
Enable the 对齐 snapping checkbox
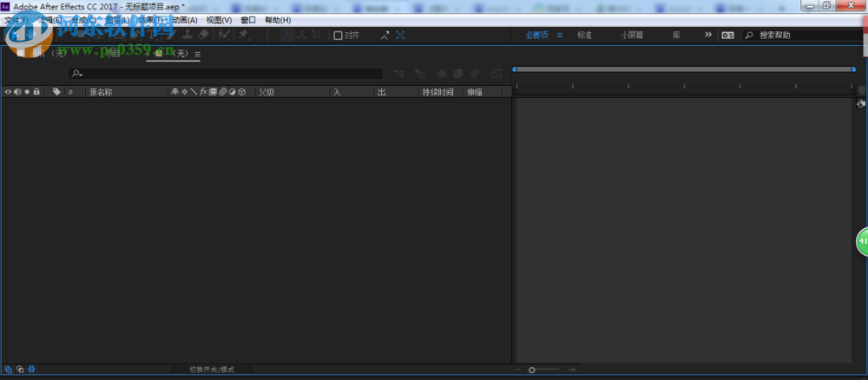click(338, 36)
